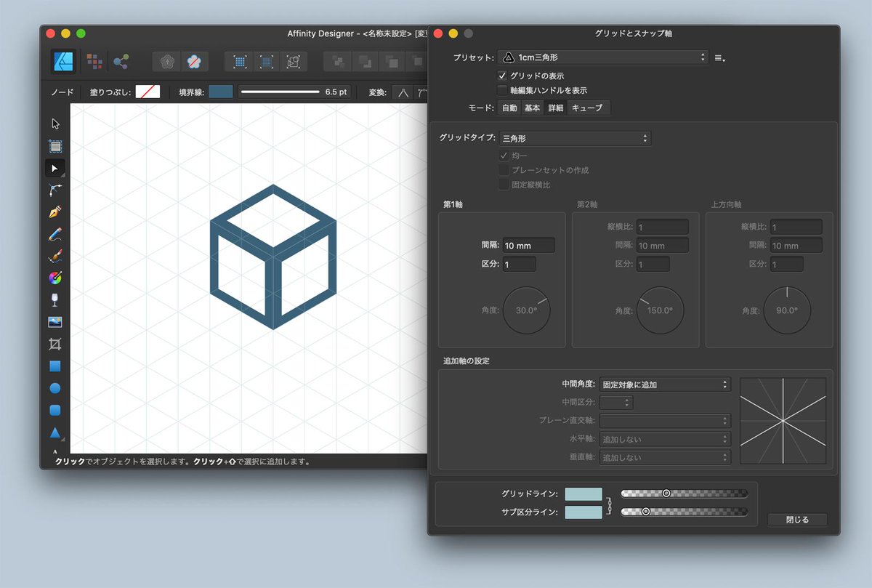
Task: Adjust the サブ区分ライン opacity slider
Action: [684, 512]
